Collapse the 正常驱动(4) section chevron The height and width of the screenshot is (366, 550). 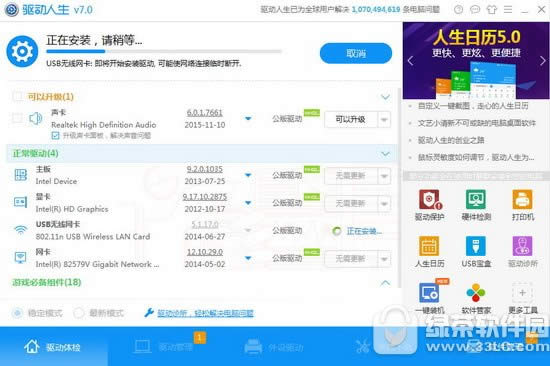(385, 154)
